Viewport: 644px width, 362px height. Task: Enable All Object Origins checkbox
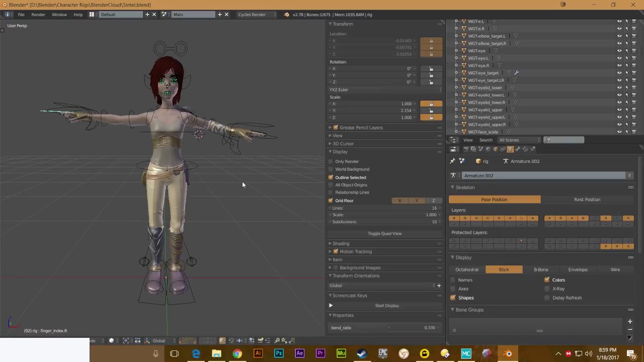[331, 185]
